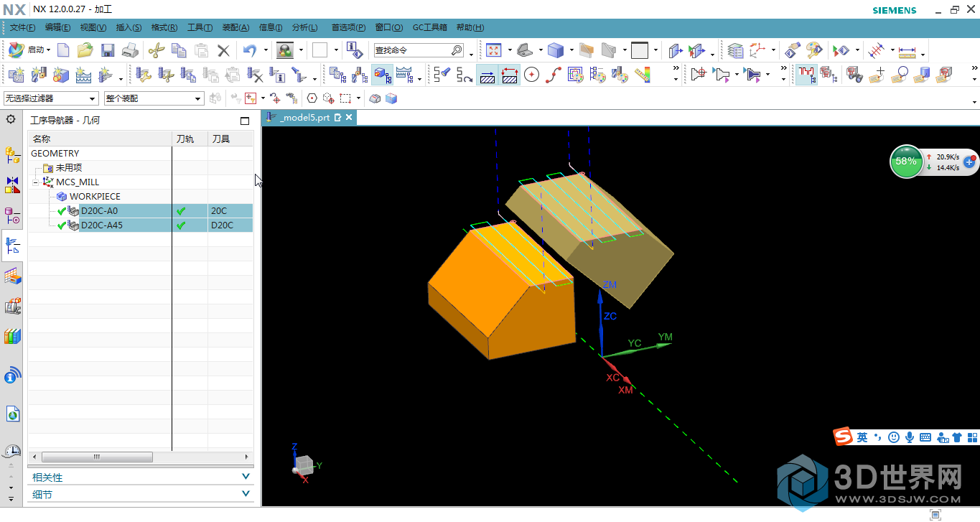Click the highlighted Geometry view icon

[x=382, y=75]
